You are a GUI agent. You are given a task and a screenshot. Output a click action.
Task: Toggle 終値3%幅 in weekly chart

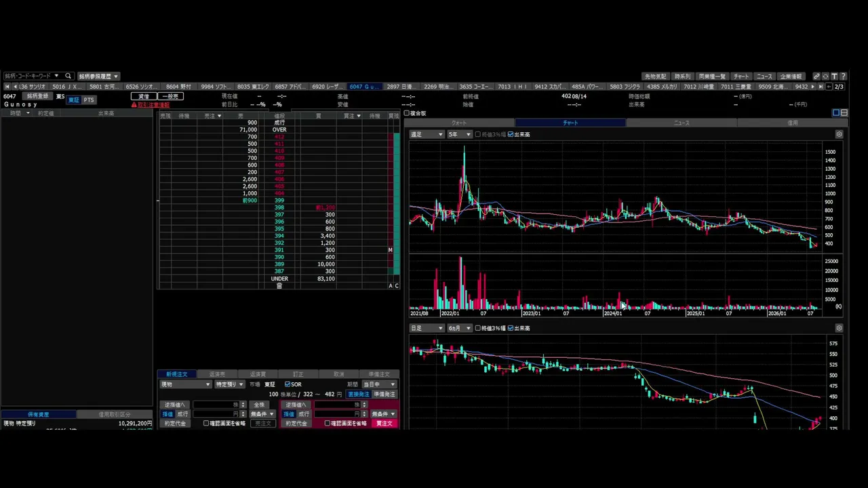(x=478, y=134)
